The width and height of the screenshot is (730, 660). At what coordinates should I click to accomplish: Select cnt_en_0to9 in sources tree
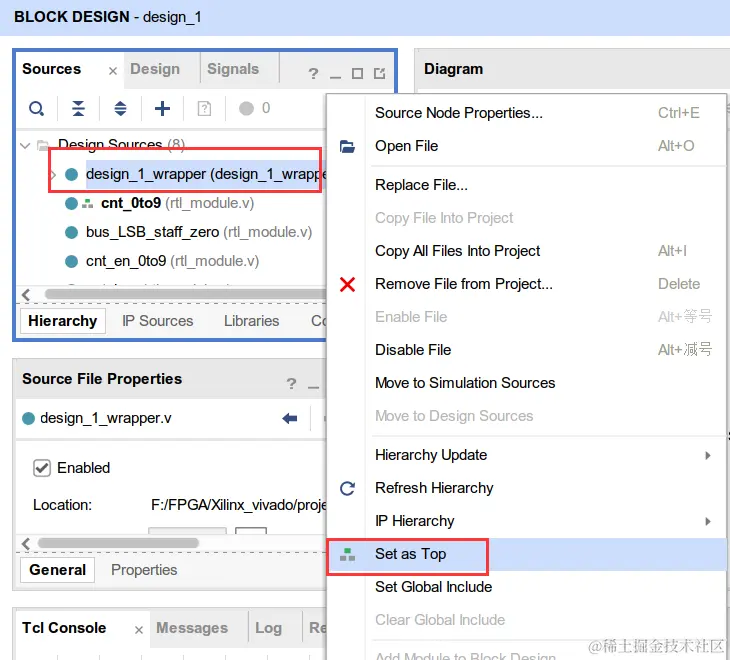click(x=172, y=261)
